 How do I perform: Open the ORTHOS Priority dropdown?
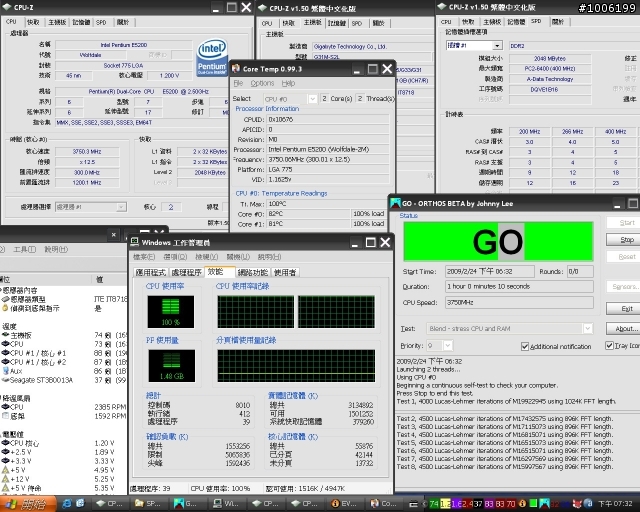coord(447,346)
